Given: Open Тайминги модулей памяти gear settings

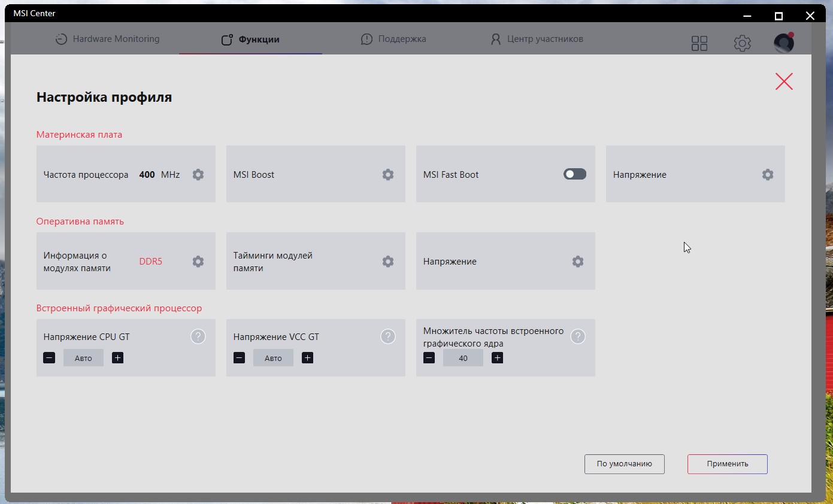Looking at the screenshot, I should point(388,262).
